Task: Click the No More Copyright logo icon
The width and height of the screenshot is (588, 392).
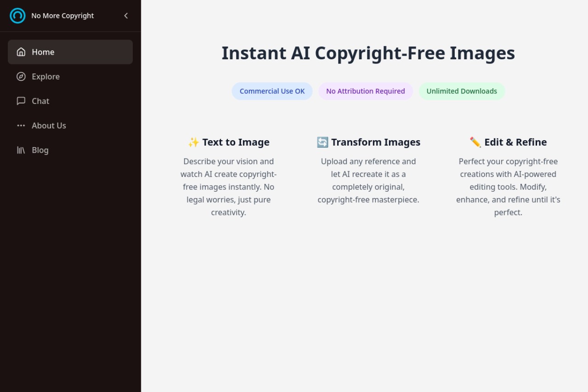Action: (17, 16)
